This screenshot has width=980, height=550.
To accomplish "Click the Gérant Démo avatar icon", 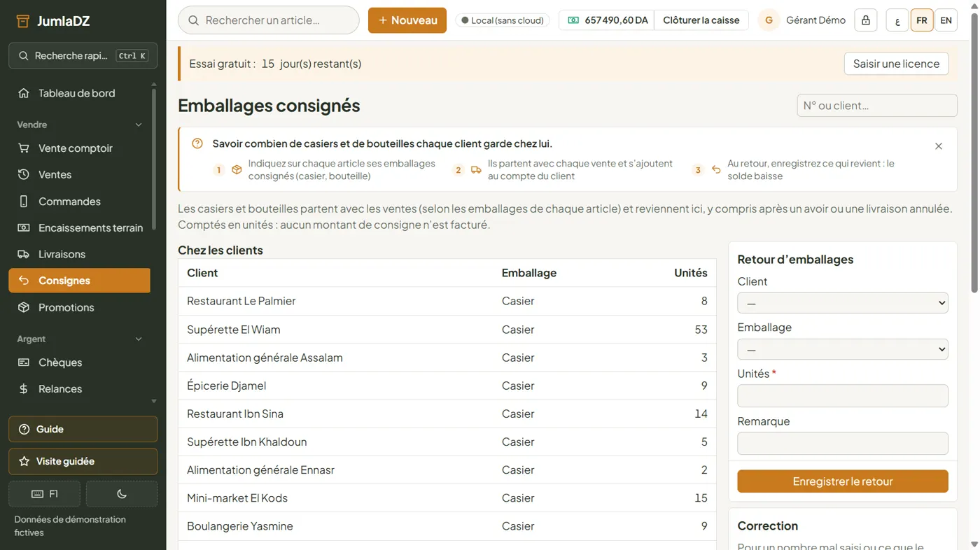I will pyautogui.click(x=769, y=20).
